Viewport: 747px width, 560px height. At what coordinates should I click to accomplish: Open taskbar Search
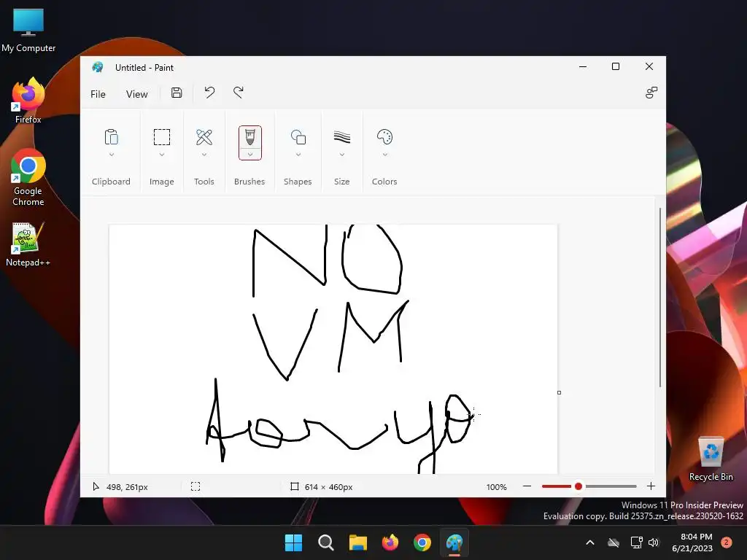pos(326,542)
